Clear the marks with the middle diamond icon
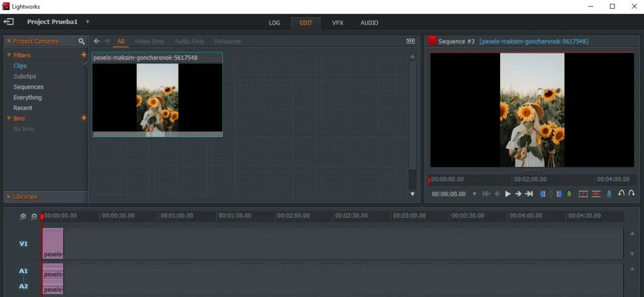The width and height of the screenshot is (644, 297). click(551, 194)
